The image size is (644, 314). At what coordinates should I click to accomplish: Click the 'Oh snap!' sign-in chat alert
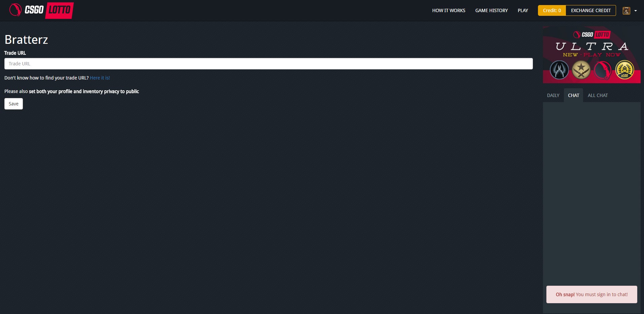pos(591,294)
